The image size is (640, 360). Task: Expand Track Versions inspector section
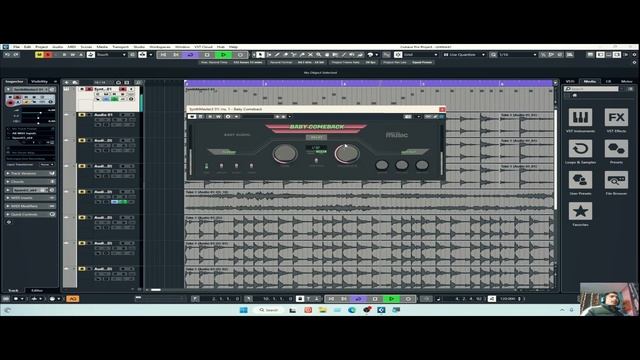click(x=30, y=173)
